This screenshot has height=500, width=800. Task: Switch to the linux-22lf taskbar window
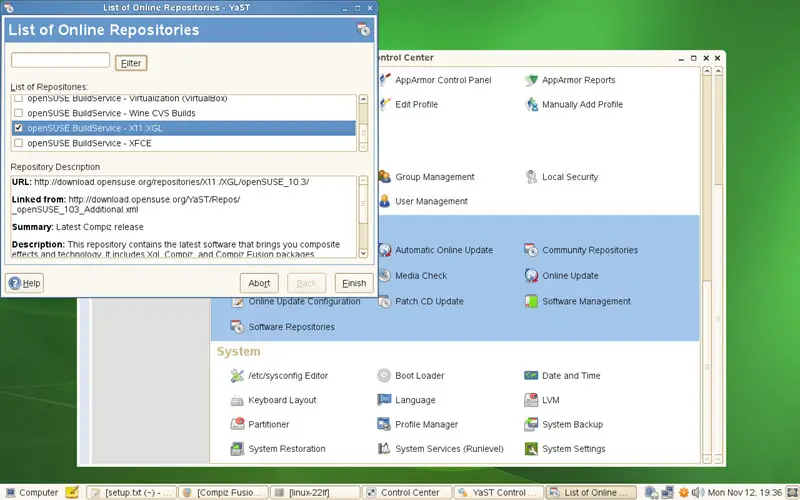click(315, 492)
